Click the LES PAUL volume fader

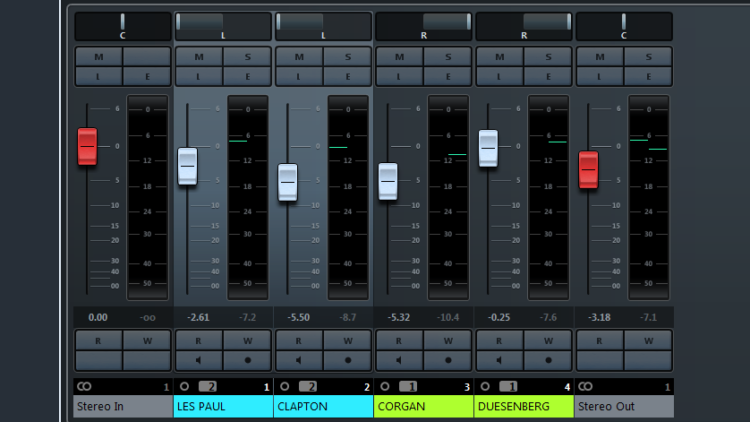[188, 166]
